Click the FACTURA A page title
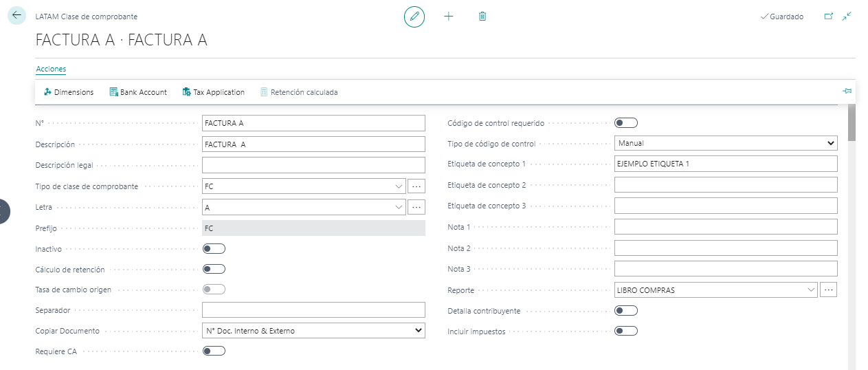868x370 pixels. point(121,40)
